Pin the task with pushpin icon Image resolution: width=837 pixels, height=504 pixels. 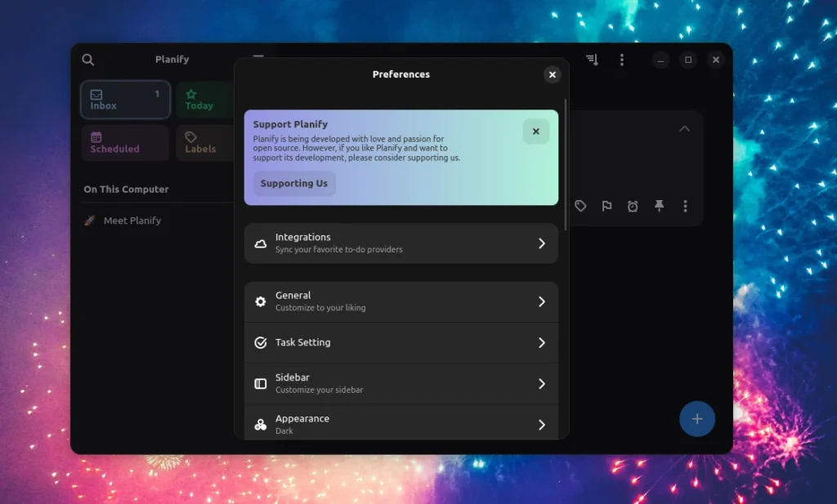[659, 207]
